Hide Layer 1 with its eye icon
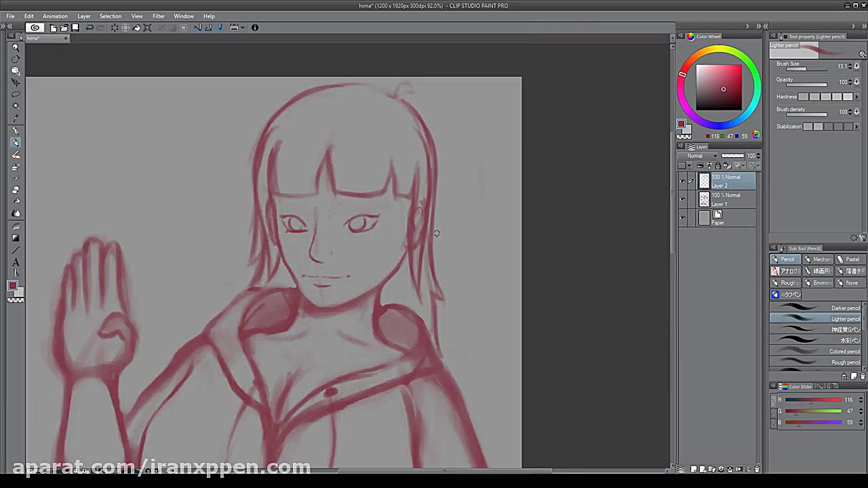The height and width of the screenshot is (488, 868). [x=682, y=199]
